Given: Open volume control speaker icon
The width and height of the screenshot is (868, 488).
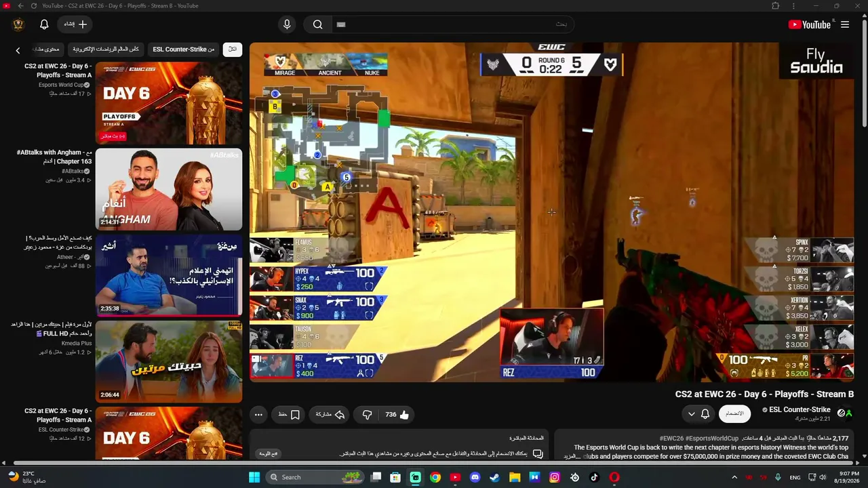Looking at the screenshot, I should [x=821, y=477].
